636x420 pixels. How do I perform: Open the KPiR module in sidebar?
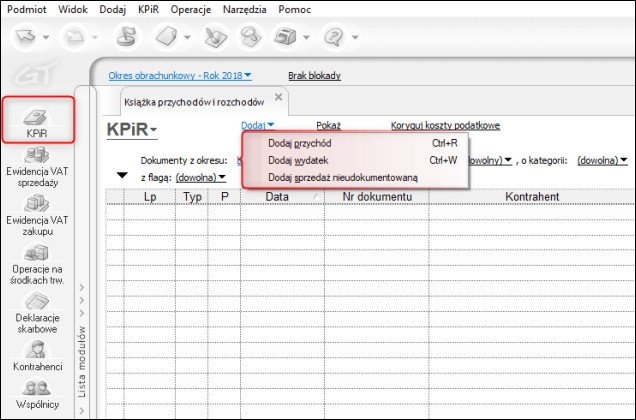coord(37,120)
